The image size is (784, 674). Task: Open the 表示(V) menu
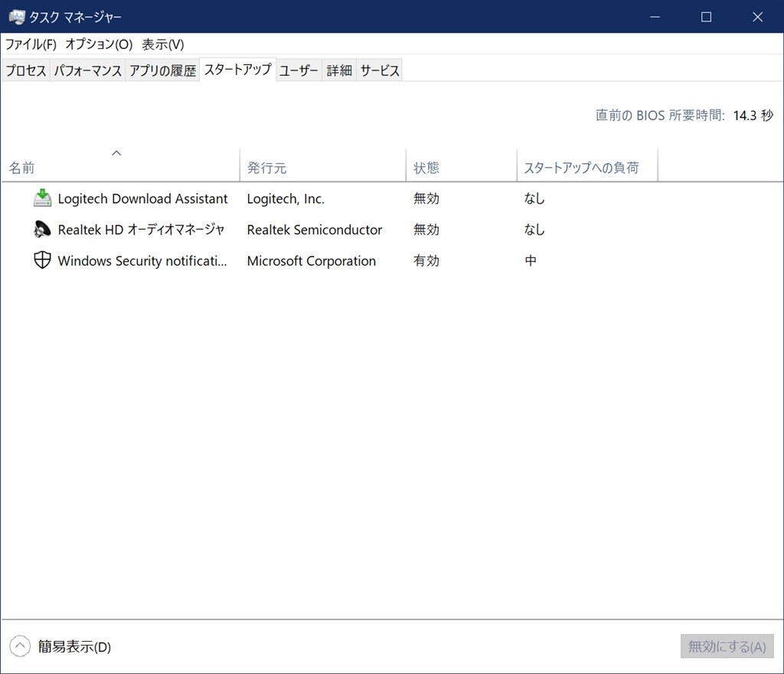163,44
